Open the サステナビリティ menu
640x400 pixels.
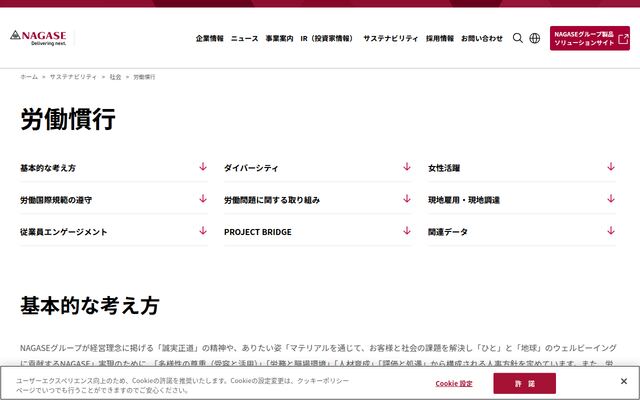click(x=391, y=38)
